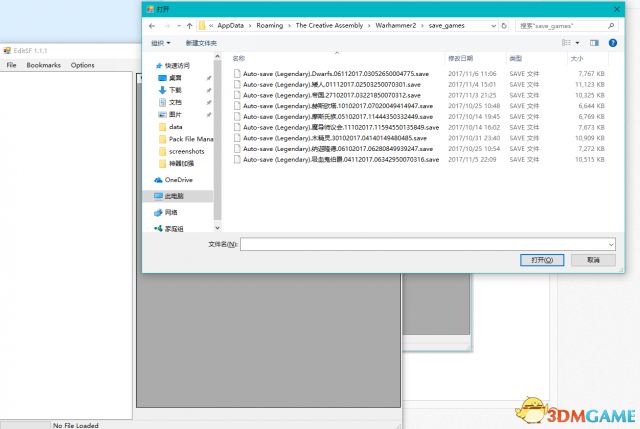Open the data folder in sidebar
This screenshot has width=640, height=429.
pos(176,127)
